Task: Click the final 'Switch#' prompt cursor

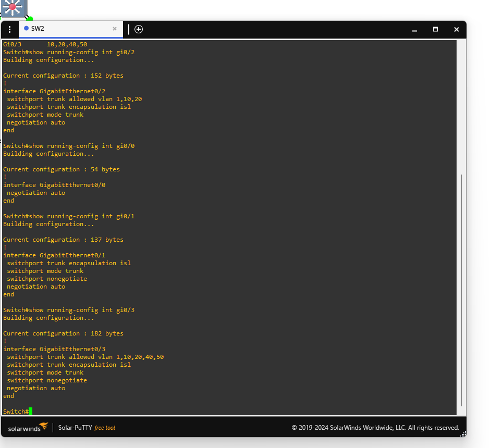Action: click(30, 412)
